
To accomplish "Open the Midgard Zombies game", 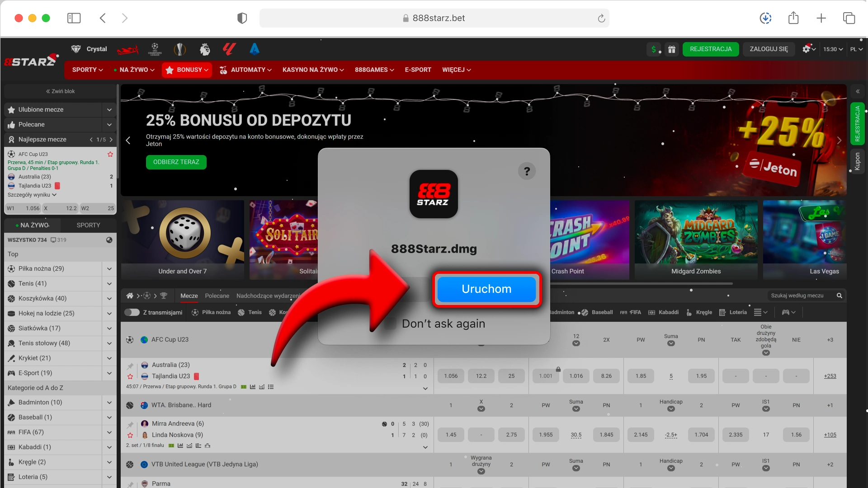I will (x=696, y=240).
